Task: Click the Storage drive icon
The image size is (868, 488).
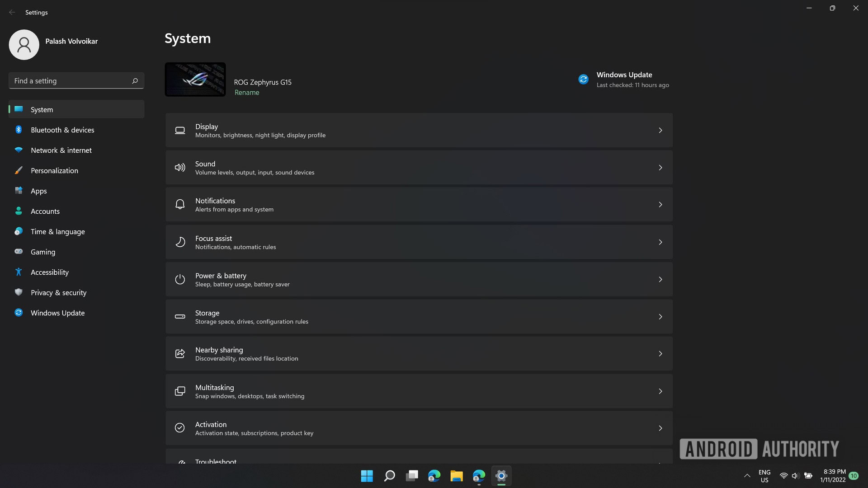Action: pyautogui.click(x=180, y=317)
